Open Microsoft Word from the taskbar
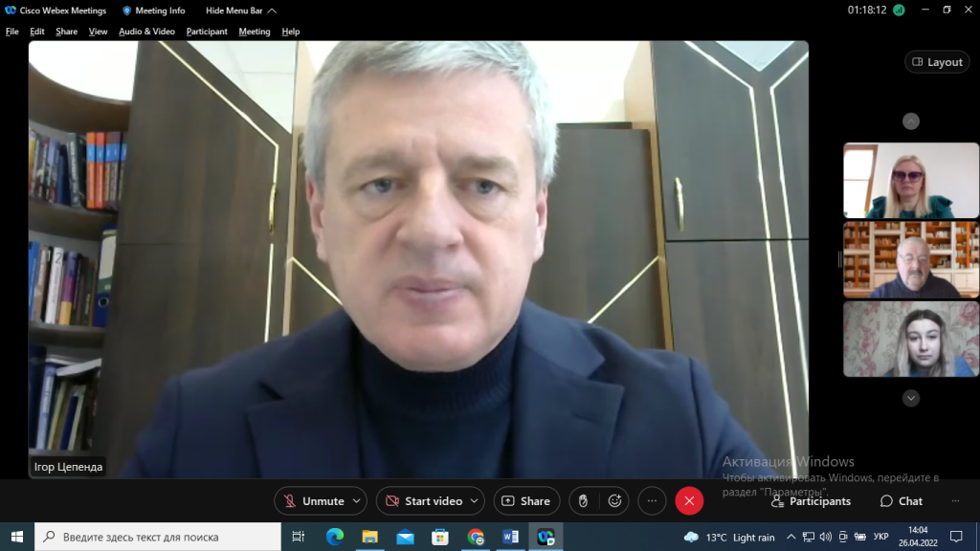This screenshot has height=551, width=980. coord(510,537)
